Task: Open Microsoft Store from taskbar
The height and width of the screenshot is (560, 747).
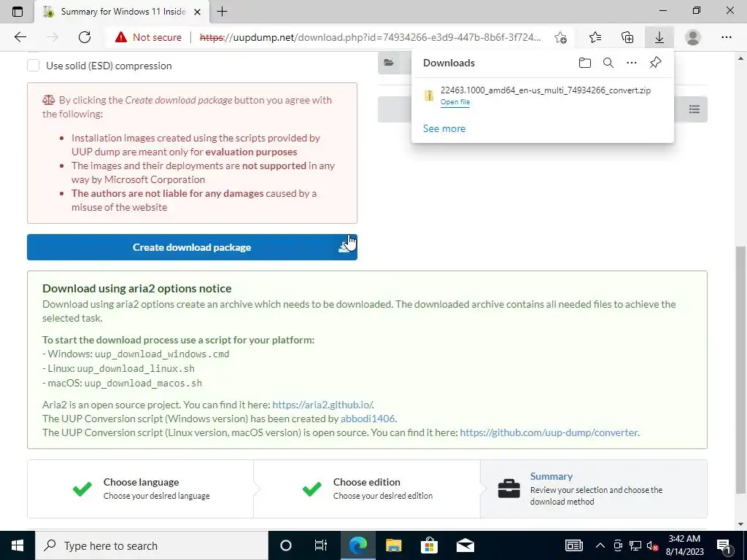Action: tap(429, 545)
